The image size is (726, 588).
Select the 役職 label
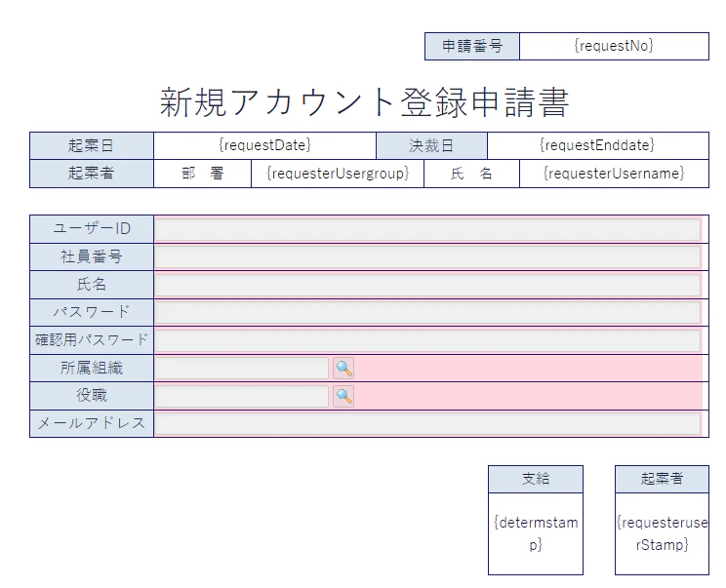(x=92, y=396)
